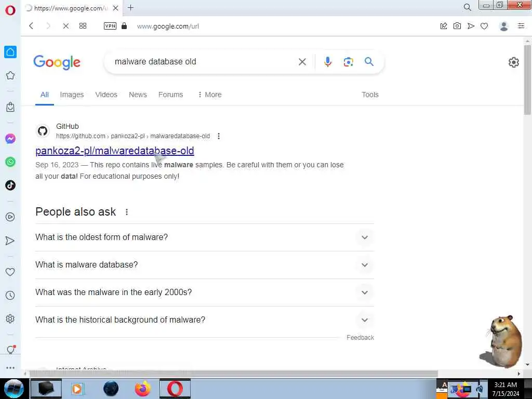
Task: Open snapshot camera icon in address bar
Action: coord(457,26)
